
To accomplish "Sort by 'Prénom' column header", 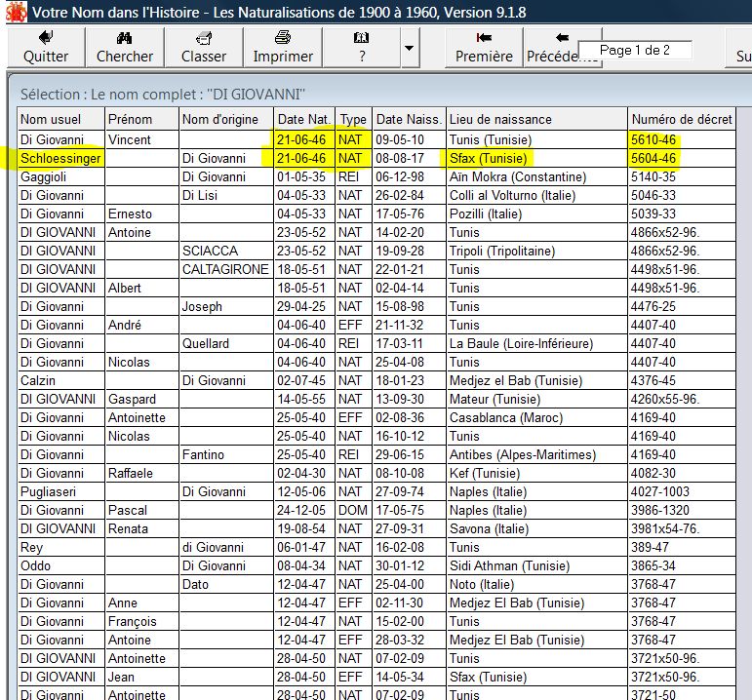I will coord(141,119).
